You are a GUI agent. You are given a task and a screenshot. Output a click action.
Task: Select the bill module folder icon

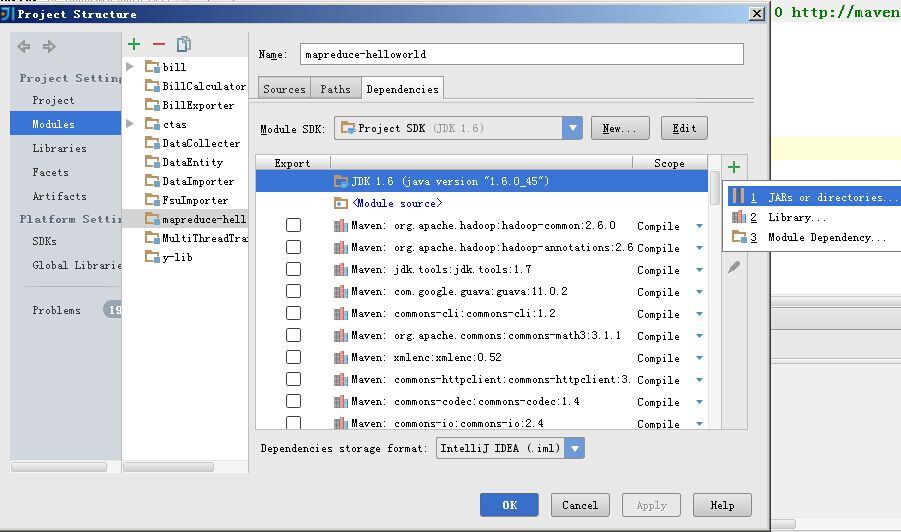coord(152,67)
